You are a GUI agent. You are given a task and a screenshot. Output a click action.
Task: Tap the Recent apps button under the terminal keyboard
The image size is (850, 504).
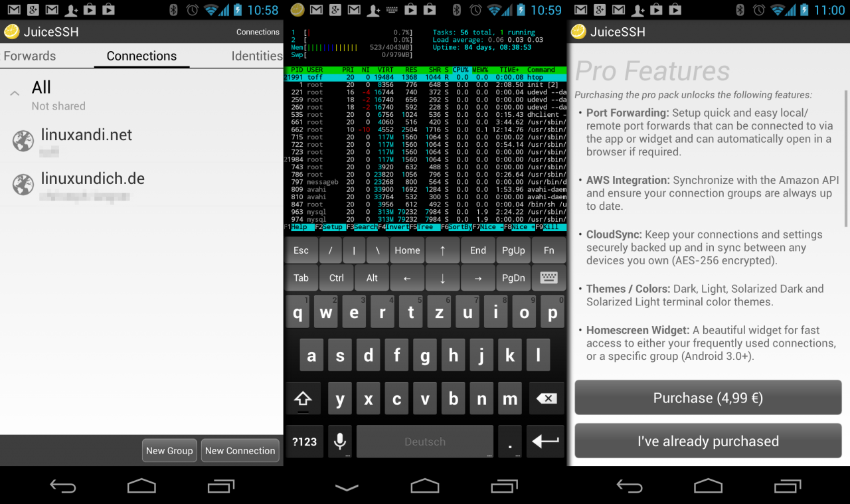(x=504, y=487)
